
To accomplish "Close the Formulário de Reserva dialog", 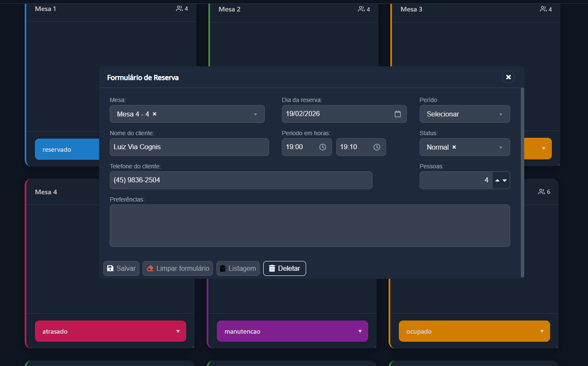I will [508, 77].
